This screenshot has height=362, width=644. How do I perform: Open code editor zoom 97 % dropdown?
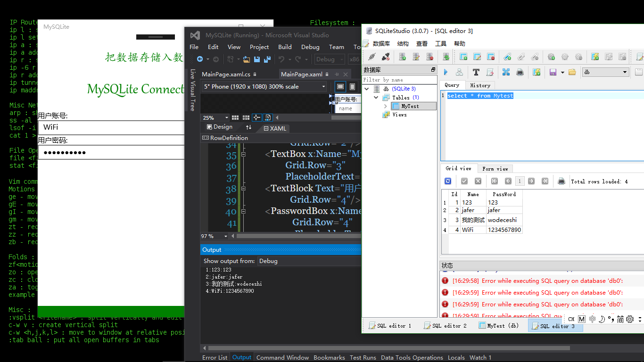click(x=215, y=236)
